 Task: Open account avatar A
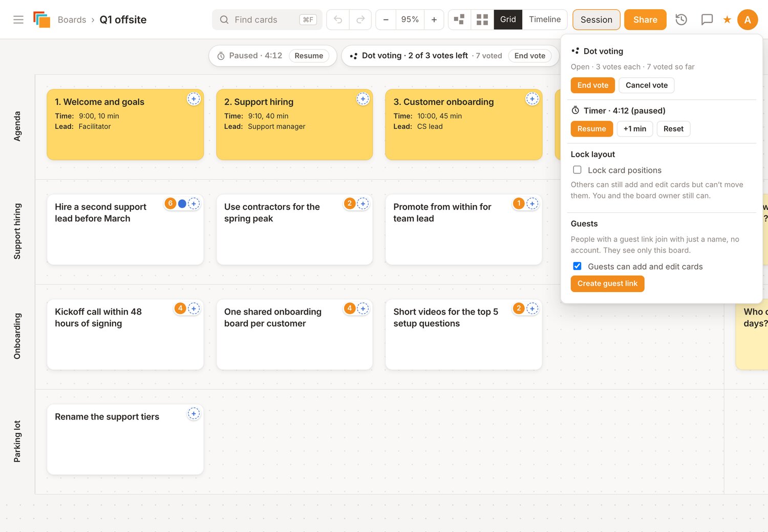point(748,19)
